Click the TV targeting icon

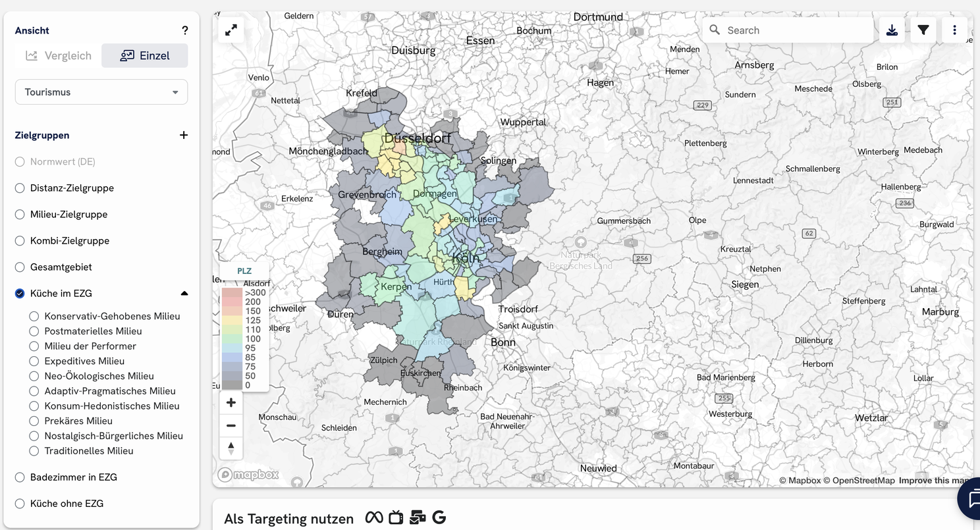tap(396, 518)
